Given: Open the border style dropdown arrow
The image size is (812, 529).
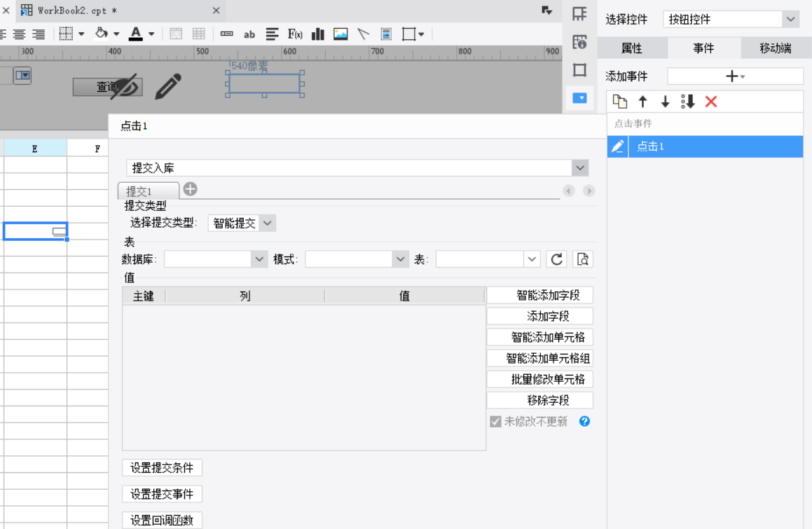Looking at the screenshot, I should click(x=81, y=34).
